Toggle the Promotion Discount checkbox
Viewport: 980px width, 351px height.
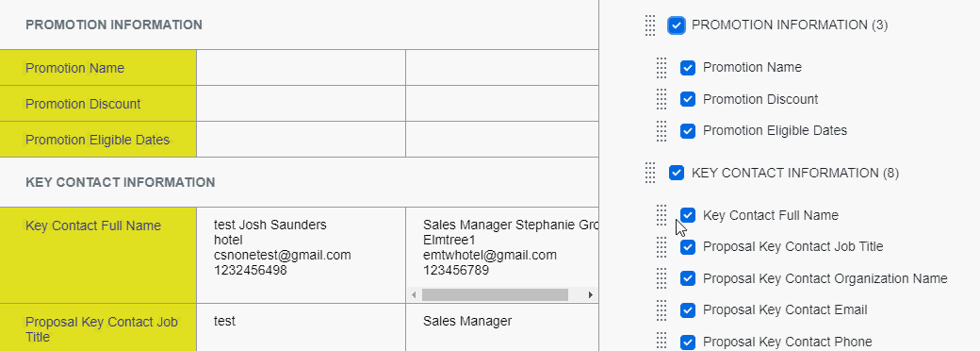pos(688,99)
